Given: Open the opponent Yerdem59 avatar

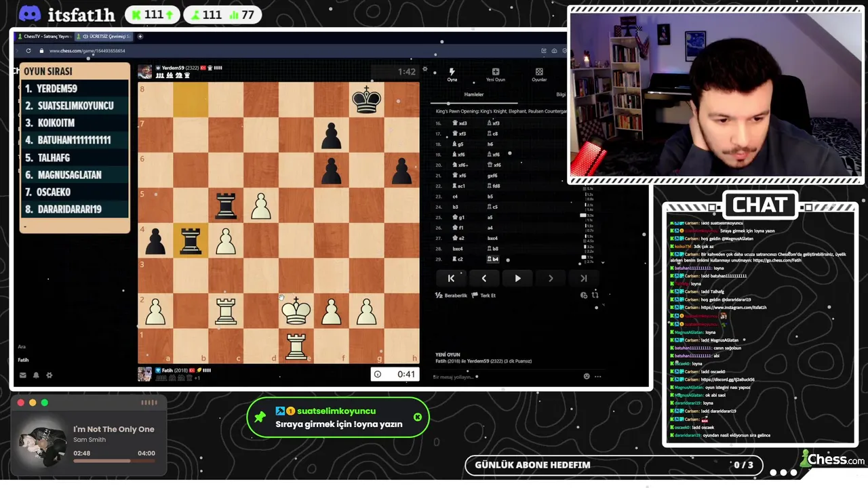Looking at the screenshot, I should pyautogui.click(x=144, y=72).
